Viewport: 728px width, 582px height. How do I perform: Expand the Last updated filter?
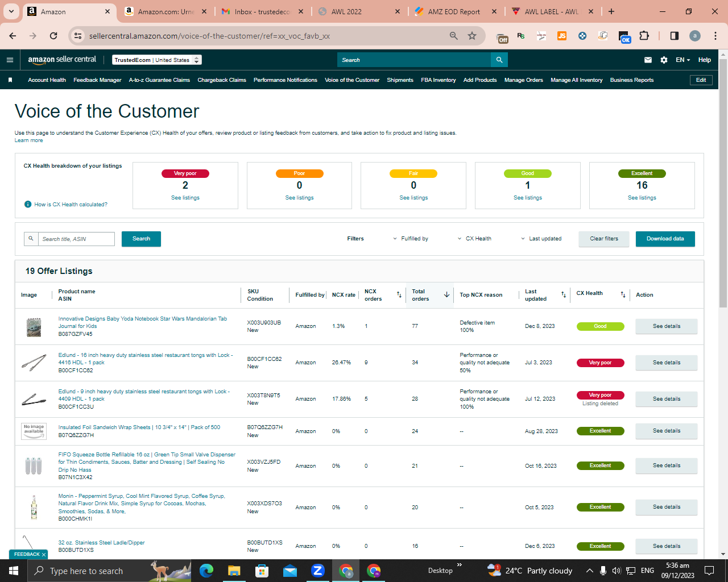click(x=541, y=239)
